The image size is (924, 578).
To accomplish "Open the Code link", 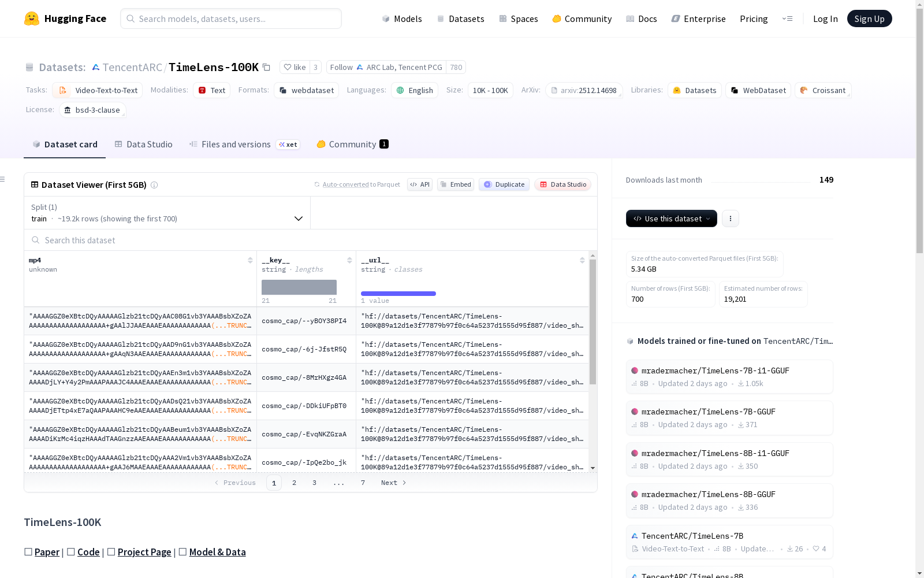I will (x=88, y=552).
